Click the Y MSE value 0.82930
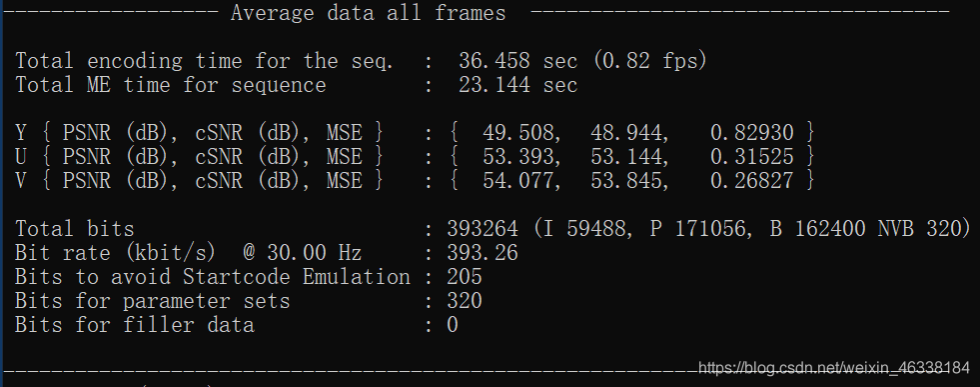This screenshot has width=980, height=387. pyautogui.click(x=752, y=133)
